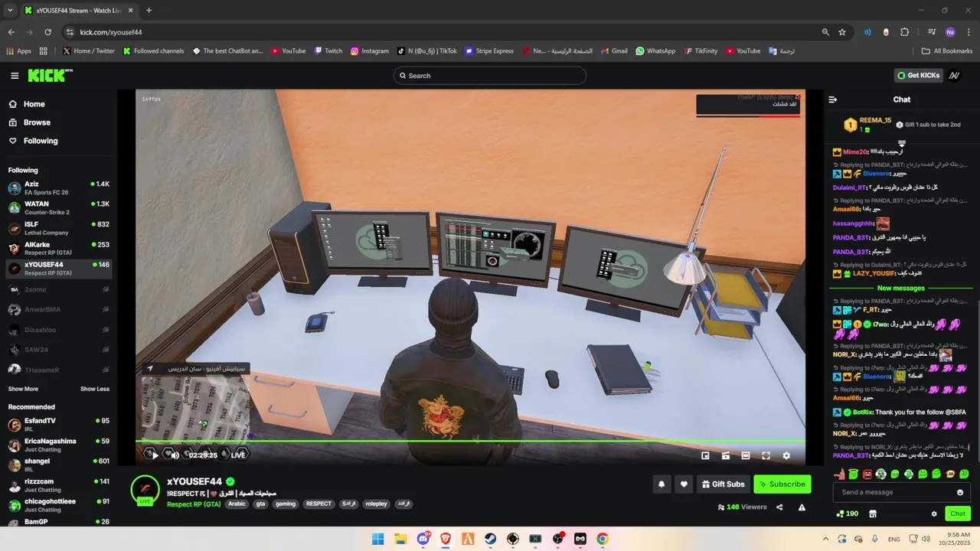Image resolution: width=980 pixels, height=551 pixels.
Task: Click browser reload button
Action: [47, 32]
